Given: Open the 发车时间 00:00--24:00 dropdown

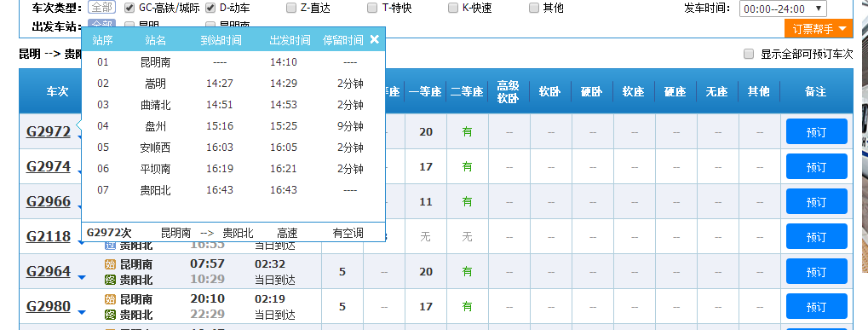Looking at the screenshot, I should coord(783,9).
